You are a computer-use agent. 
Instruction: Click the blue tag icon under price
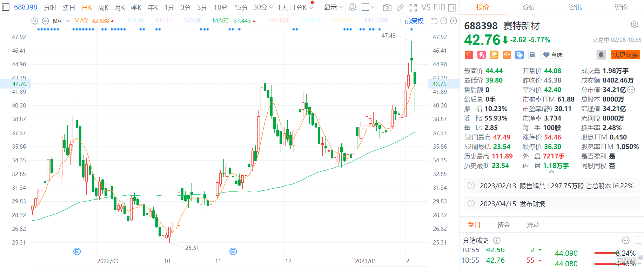point(519,55)
